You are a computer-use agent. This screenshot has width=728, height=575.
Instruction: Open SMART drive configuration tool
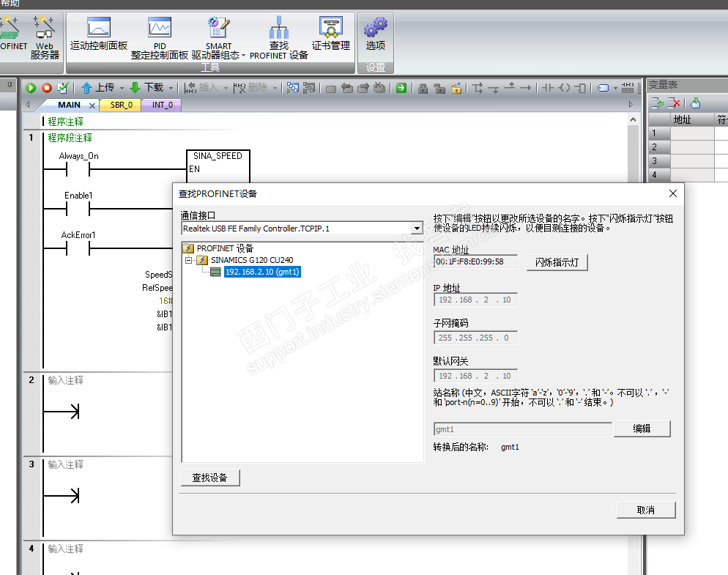pyautogui.click(x=218, y=38)
